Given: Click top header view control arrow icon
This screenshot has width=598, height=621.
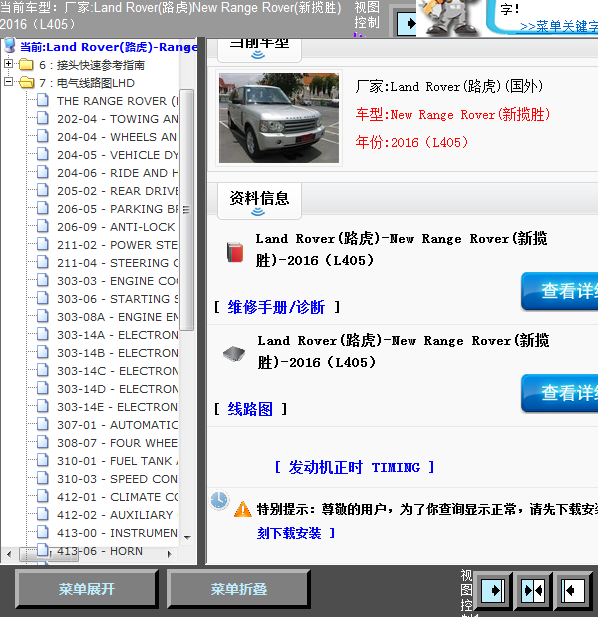Looking at the screenshot, I should point(406,23).
